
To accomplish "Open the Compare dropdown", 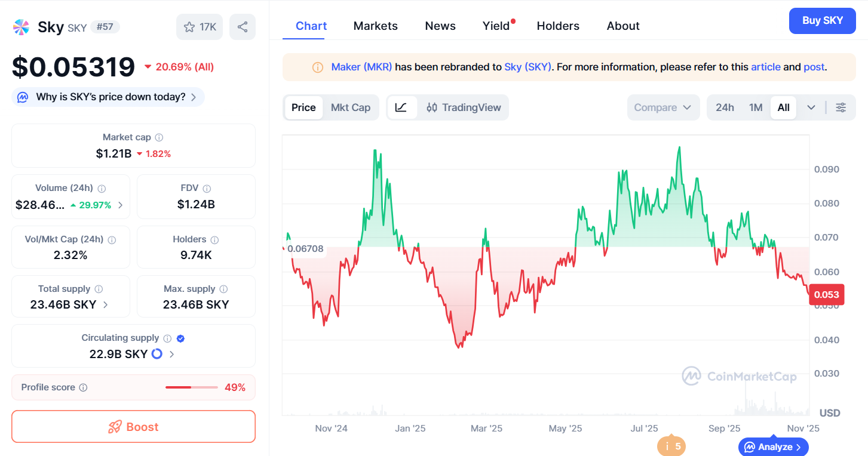I will tap(662, 107).
